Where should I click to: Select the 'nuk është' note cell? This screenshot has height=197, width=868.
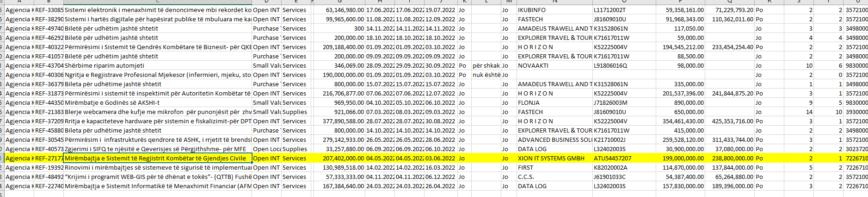click(x=486, y=75)
